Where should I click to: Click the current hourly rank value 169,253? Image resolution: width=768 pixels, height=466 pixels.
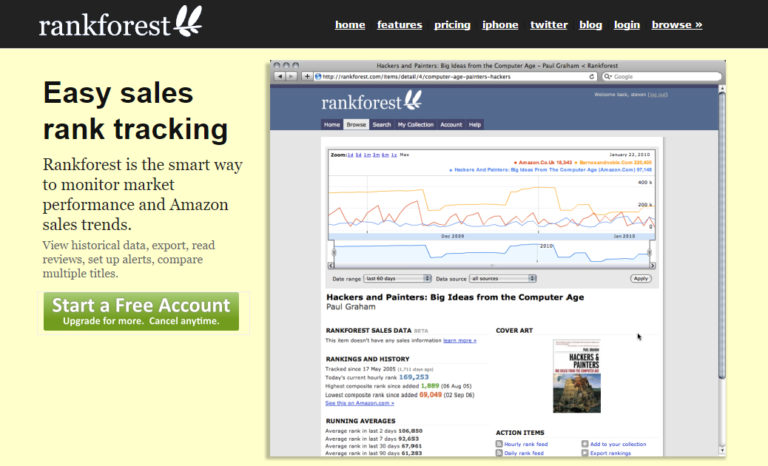click(414, 377)
